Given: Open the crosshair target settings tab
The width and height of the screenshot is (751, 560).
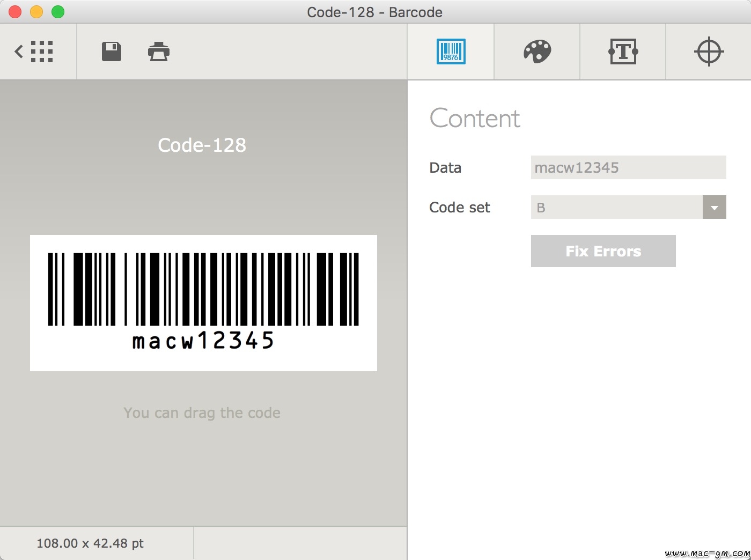Looking at the screenshot, I should click(709, 51).
